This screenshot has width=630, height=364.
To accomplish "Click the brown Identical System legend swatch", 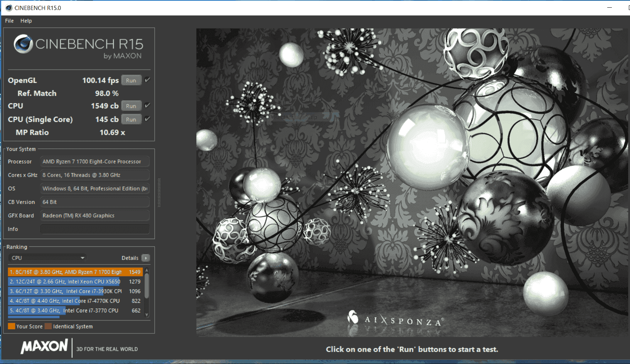I will [48, 326].
